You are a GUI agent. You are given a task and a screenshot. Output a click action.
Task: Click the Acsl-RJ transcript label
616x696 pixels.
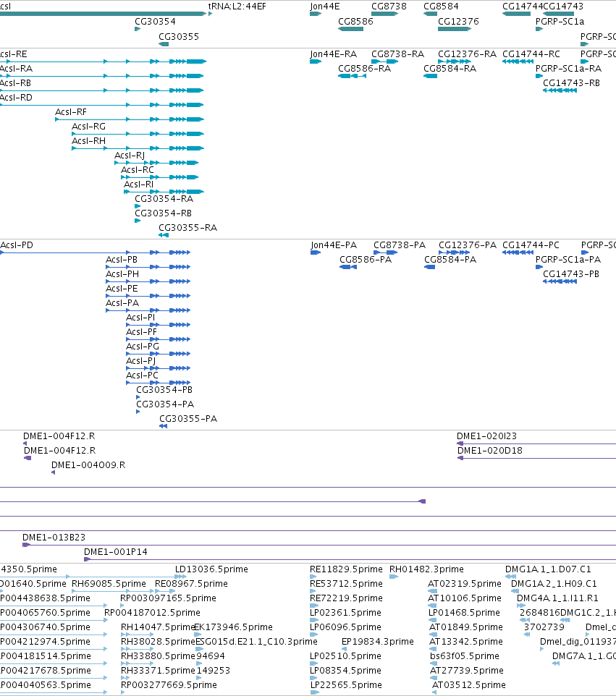click(x=130, y=156)
